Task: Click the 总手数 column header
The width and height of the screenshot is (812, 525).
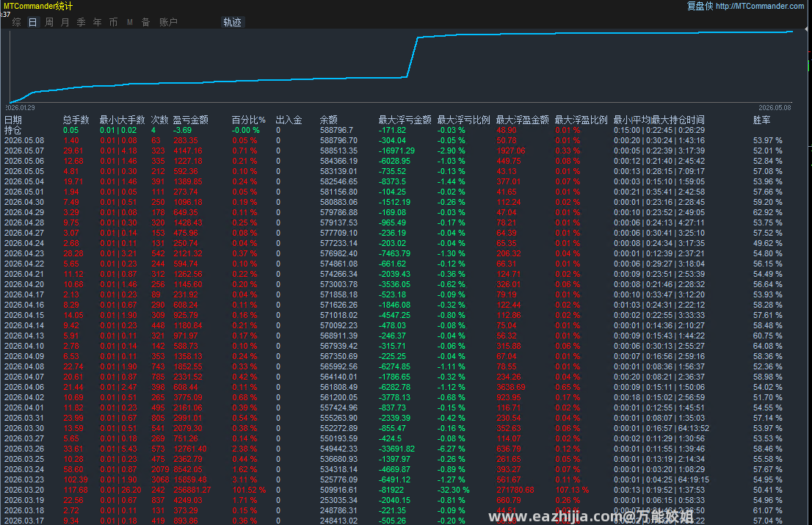Action: click(76, 120)
